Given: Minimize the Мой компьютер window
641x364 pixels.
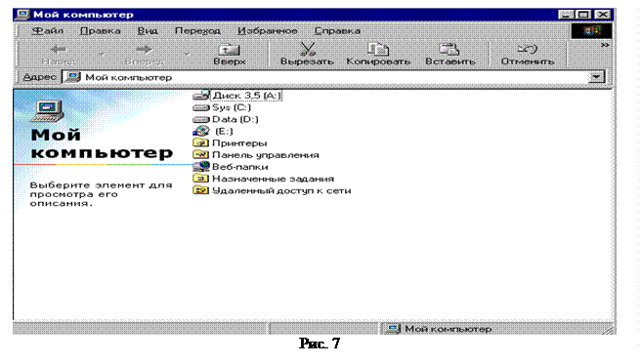Looking at the screenshot, I should coord(566,15).
